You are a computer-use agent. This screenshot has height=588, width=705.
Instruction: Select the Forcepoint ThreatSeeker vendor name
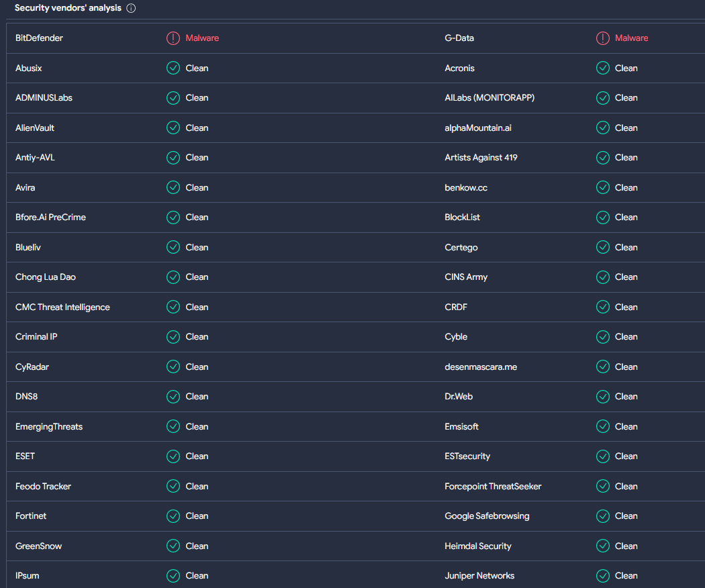(x=493, y=487)
